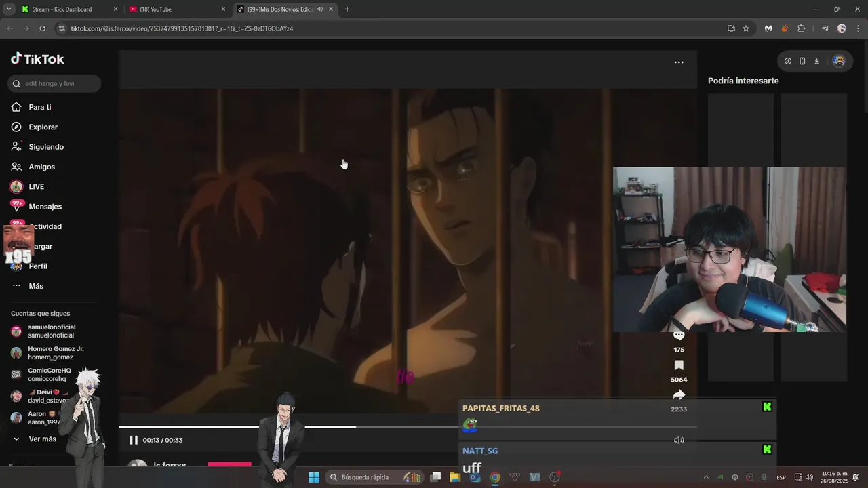
Task: Click the video progress bar
Action: [408, 427]
